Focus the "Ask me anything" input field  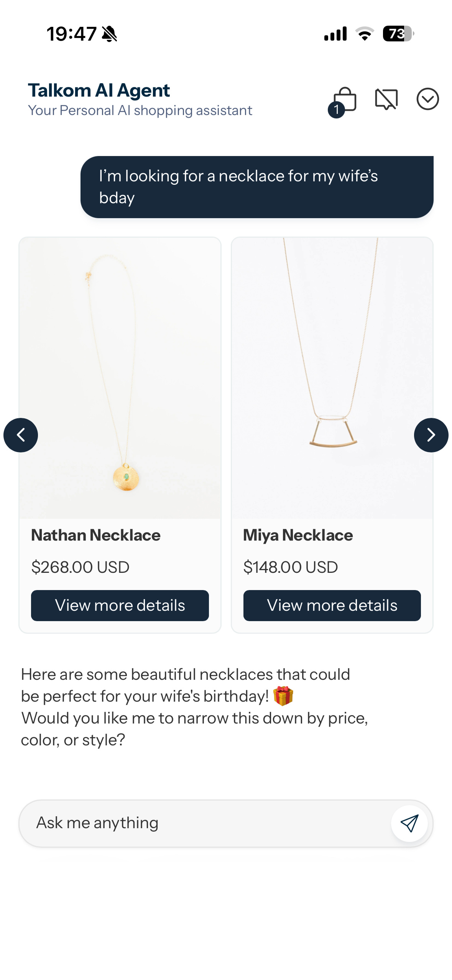203,823
